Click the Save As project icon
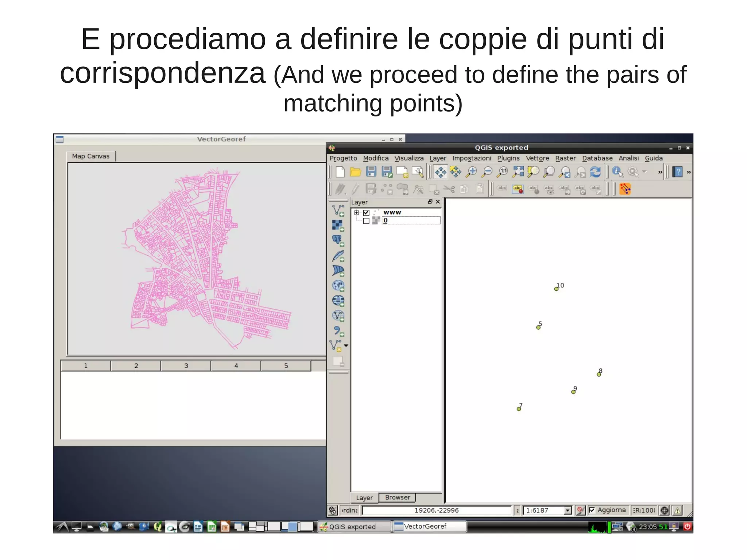The image size is (747, 560). (x=387, y=171)
